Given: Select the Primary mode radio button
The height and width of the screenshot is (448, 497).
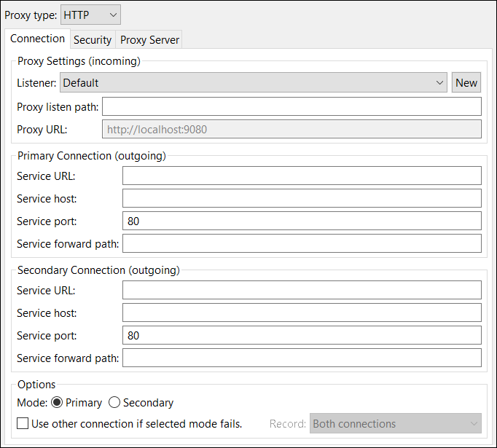Looking at the screenshot, I should point(57,402).
